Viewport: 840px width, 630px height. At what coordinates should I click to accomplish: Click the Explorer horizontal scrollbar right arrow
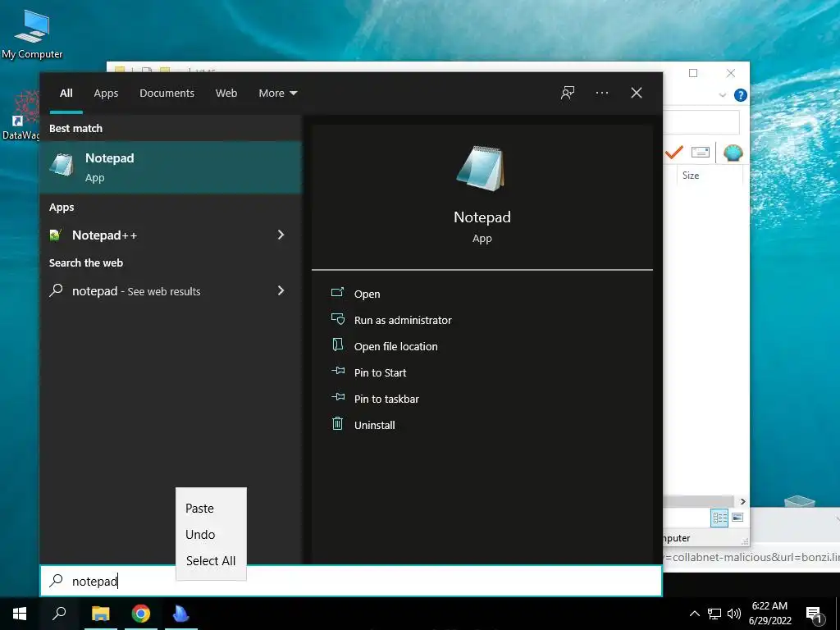[742, 501]
